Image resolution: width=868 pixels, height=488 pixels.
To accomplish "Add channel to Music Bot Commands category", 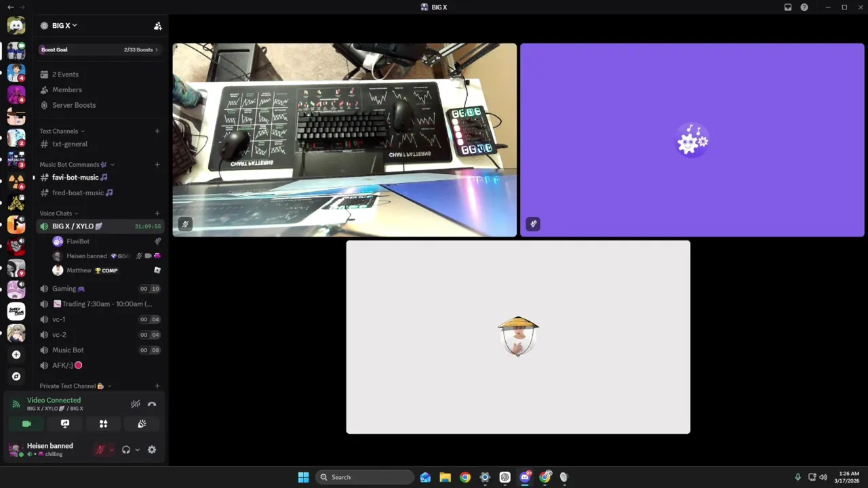I will 157,165.
